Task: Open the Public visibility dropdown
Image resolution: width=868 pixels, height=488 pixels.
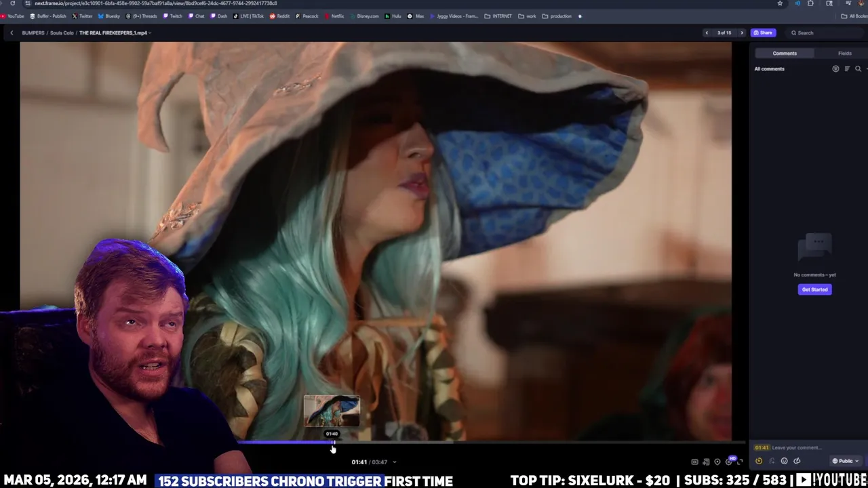Action: click(846, 461)
